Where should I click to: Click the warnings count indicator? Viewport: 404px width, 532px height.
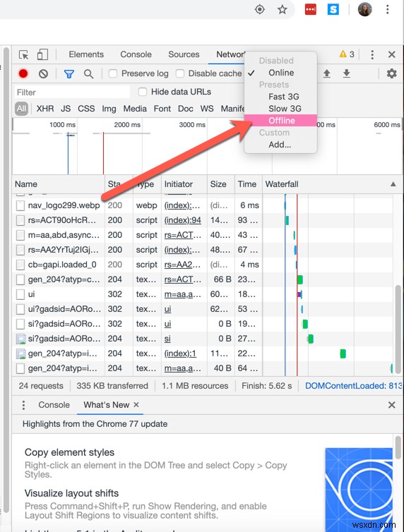pos(347,54)
